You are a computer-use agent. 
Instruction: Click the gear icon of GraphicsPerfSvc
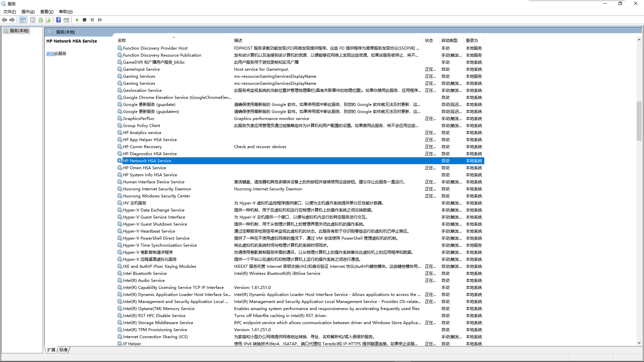click(x=119, y=118)
